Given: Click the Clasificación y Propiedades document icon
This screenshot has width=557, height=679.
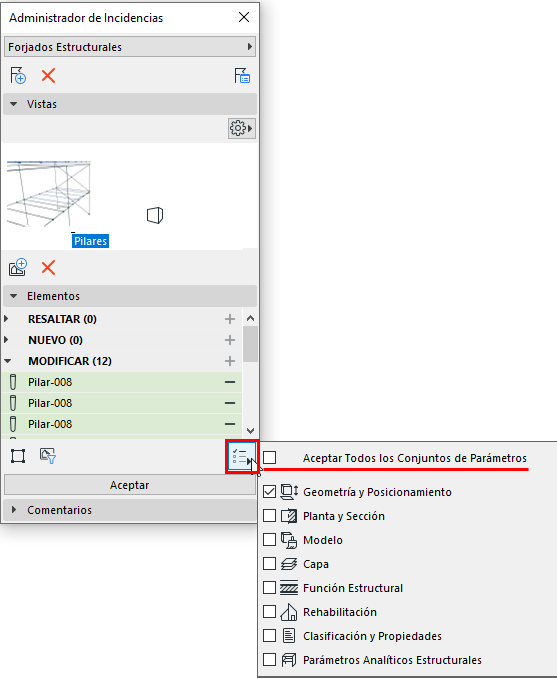Looking at the screenshot, I should (x=289, y=636).
